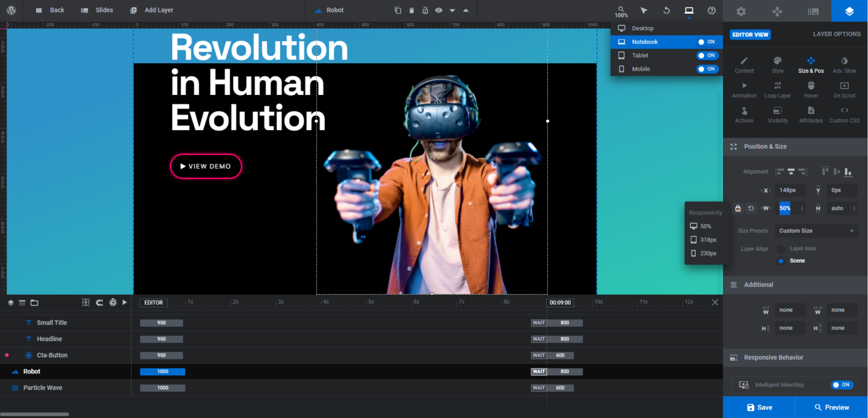
Task: Click the Preview button
Action: 832,407
